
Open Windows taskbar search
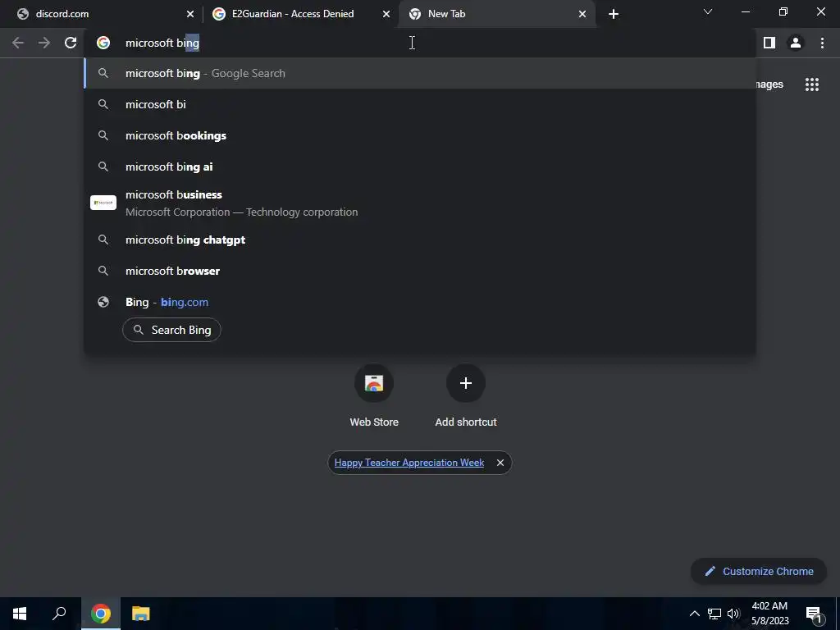(59, 614)
